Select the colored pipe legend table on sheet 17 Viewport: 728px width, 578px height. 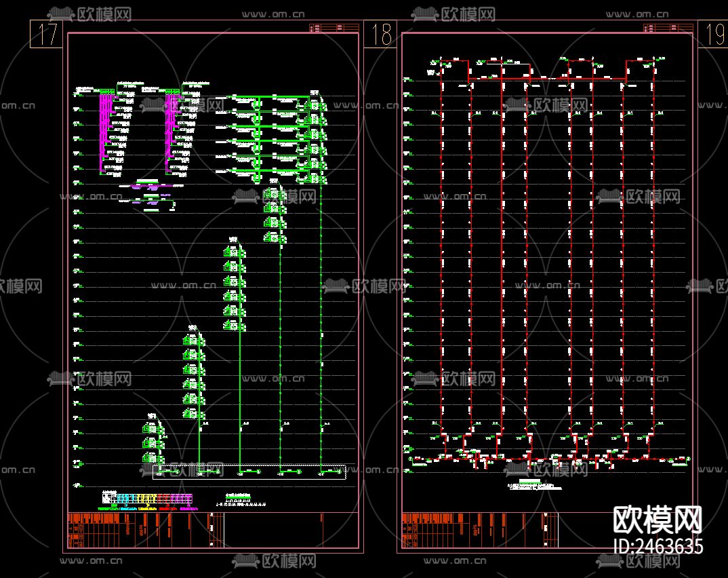click(x=147, y=499)
